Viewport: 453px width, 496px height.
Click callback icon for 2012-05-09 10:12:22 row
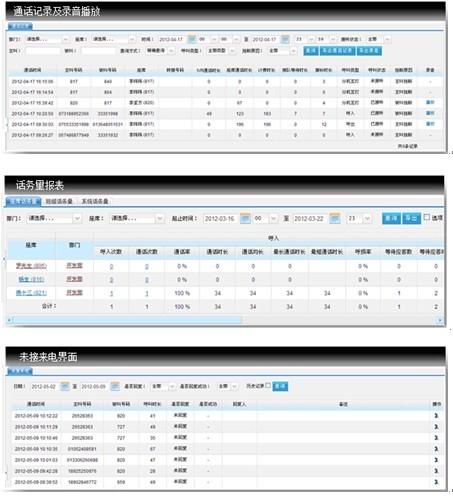click(x=436, y=416)
